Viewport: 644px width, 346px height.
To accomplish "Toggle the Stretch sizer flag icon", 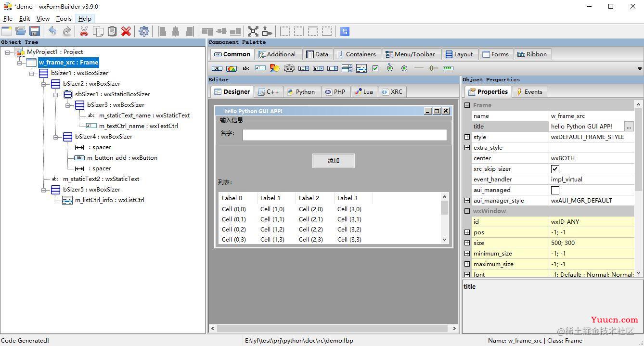I will [x=267, y=31].
